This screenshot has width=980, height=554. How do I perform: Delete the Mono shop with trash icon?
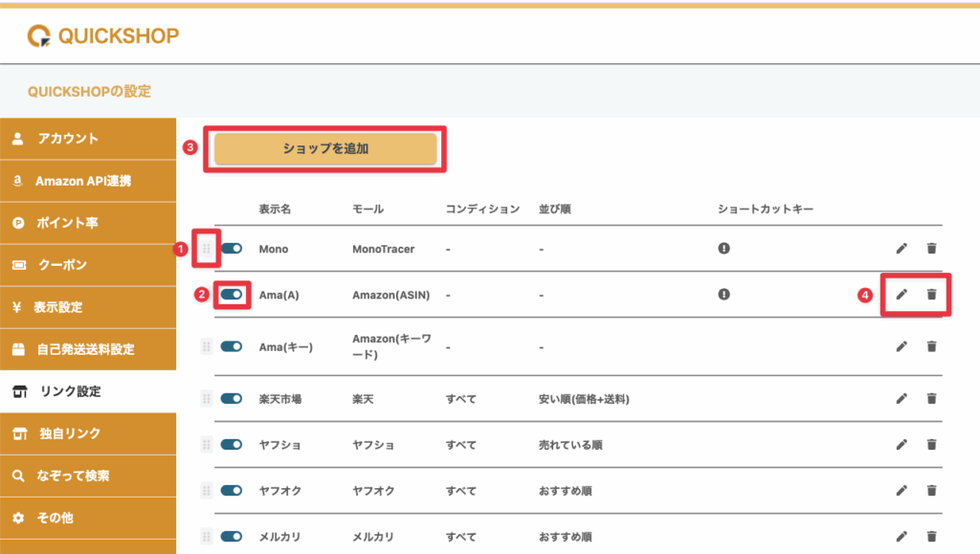click(931, 249)
